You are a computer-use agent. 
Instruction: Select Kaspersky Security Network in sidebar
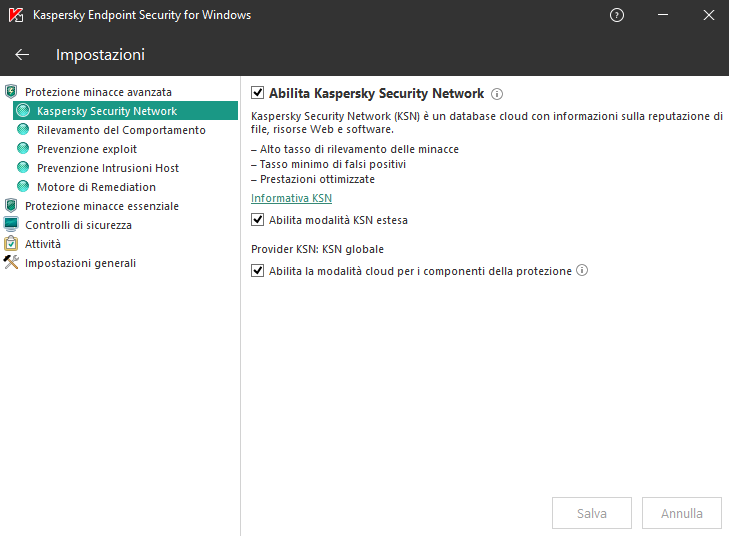[126, 111]
